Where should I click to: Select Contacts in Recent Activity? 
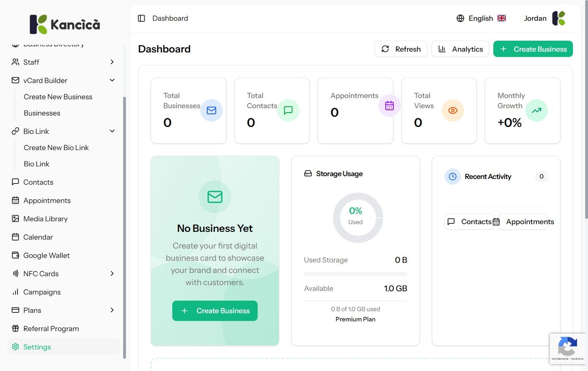(x=469, y=222)
